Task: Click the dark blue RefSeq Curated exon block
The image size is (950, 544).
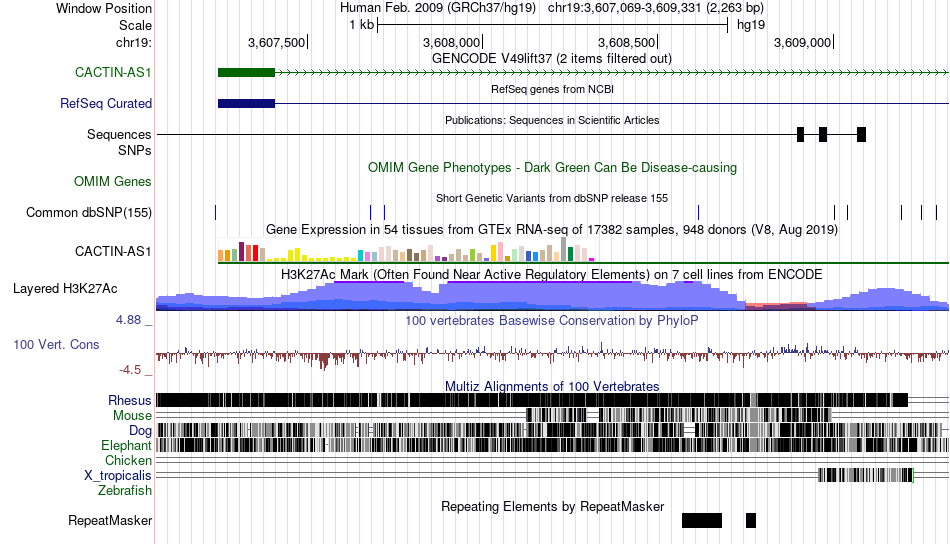Action: click(x=247, y=104)
